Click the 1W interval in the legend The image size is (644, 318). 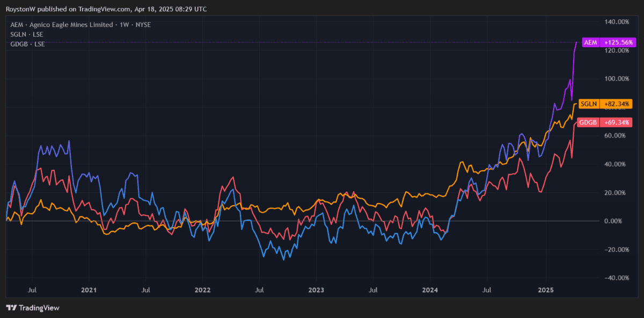[123, 25]
